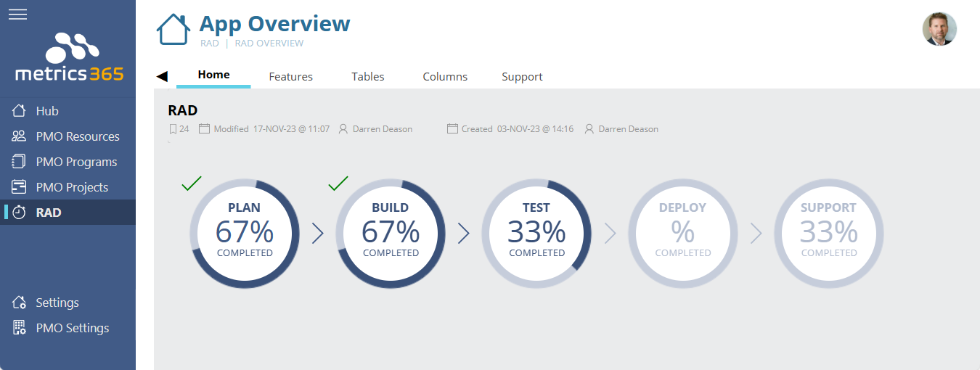Click the Hub house icon

[20, 111]
